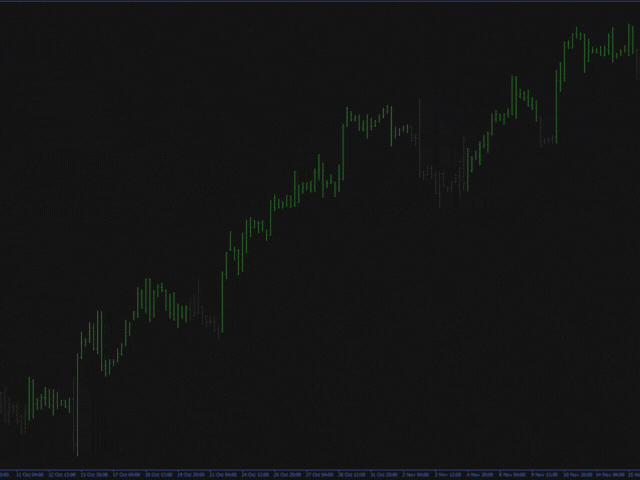Click the '14 Nov 04:00' time axis label
Screen dimensions: 640x480
click(x=610, y=475)
